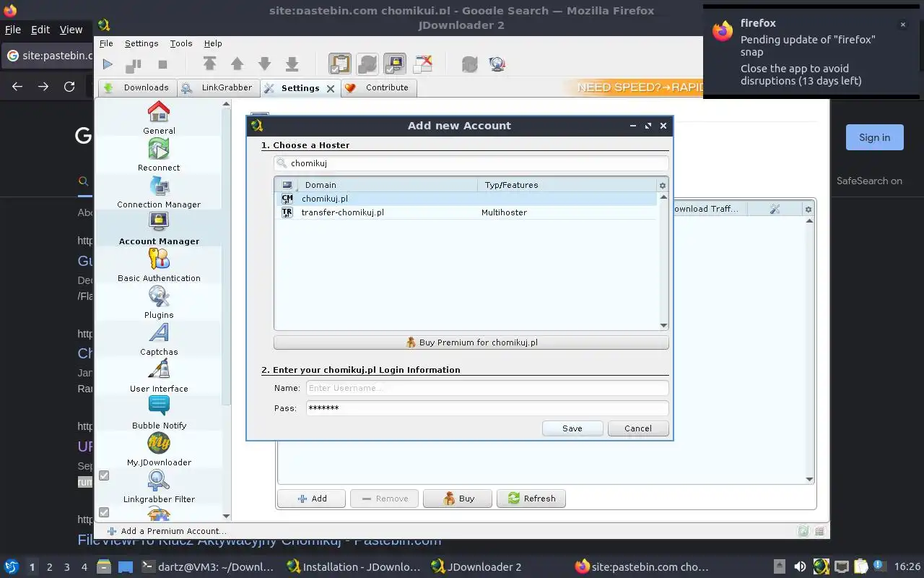Screen dimensions: 924x578
Task: Click the update globe icon in toolbar
Action: pos(497,64)
